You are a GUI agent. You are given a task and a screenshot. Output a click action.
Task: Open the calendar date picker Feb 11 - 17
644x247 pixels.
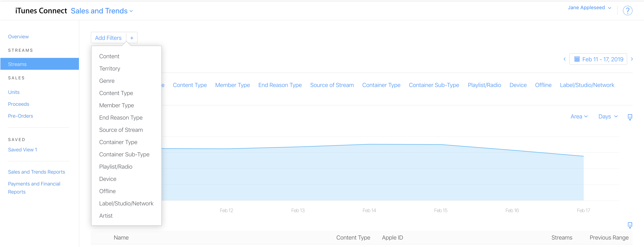point(598,59)
